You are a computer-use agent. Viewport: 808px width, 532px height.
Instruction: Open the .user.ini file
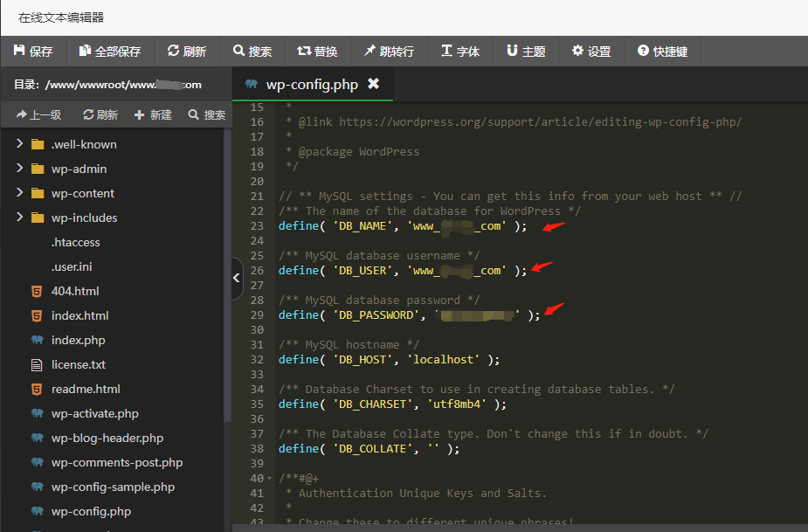tap(72, 266)
